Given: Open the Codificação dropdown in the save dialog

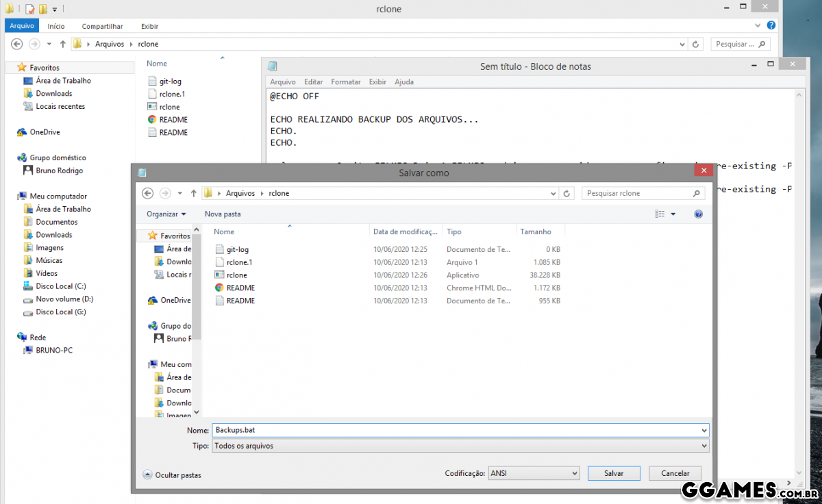Looking at the screenshot, I should (x=534, y=473).
